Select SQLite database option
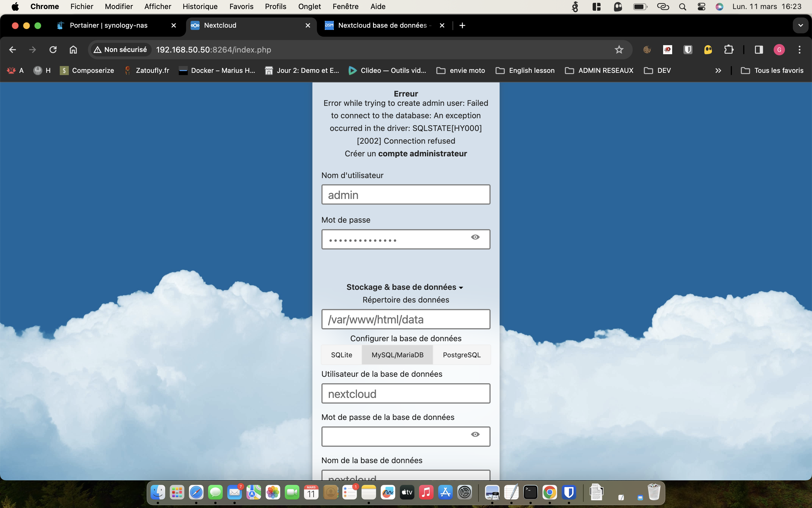Image resolution: width=812 pixels, height=508 pixels. coord(342,355)
